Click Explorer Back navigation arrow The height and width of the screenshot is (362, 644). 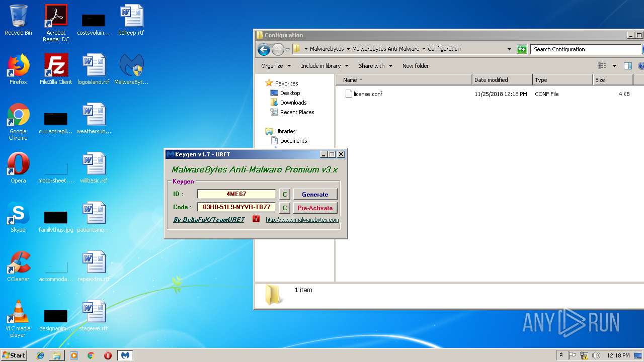click(264, 49)
